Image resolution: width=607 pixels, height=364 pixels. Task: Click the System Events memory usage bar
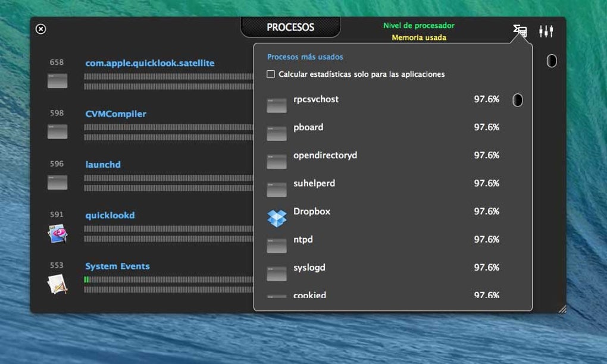pyautogui.click(x=169, y=289)
